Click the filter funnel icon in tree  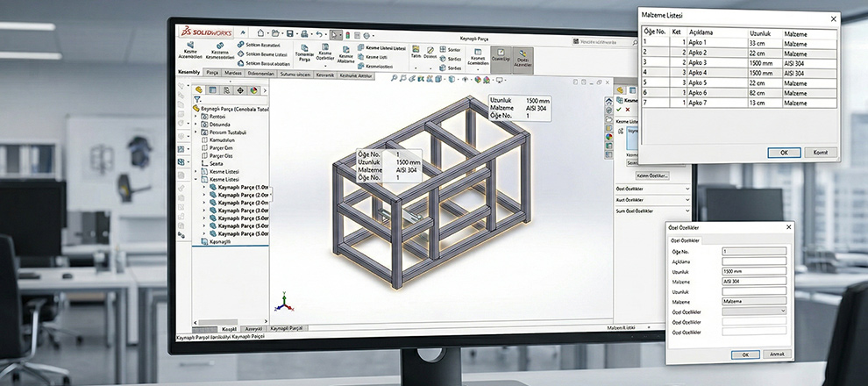(x=197, y=100)
